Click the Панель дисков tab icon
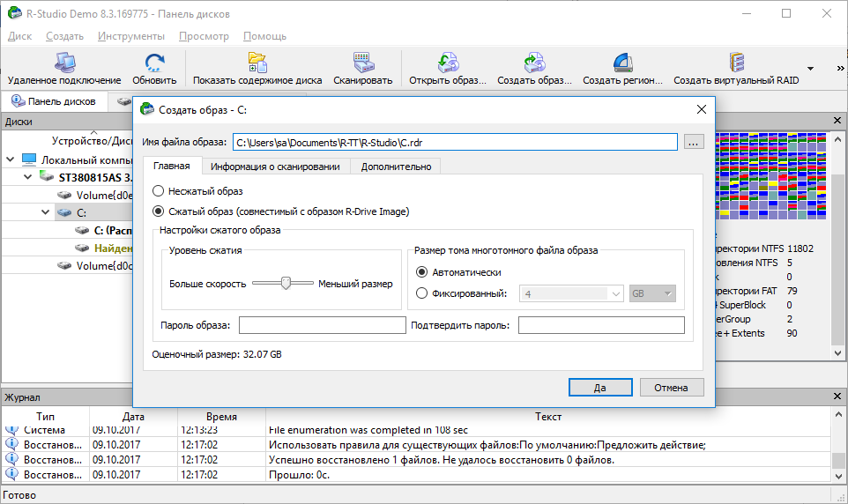848x504 pixels. (18, 101)
